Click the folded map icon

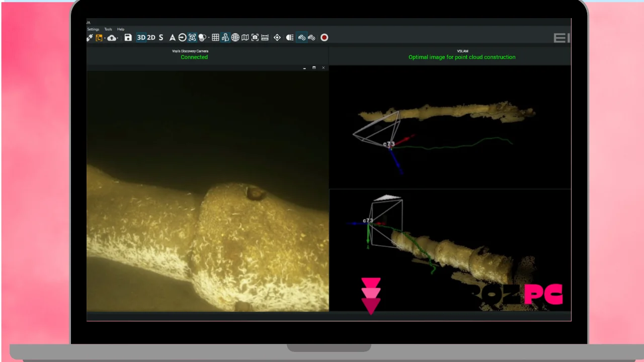245,38
